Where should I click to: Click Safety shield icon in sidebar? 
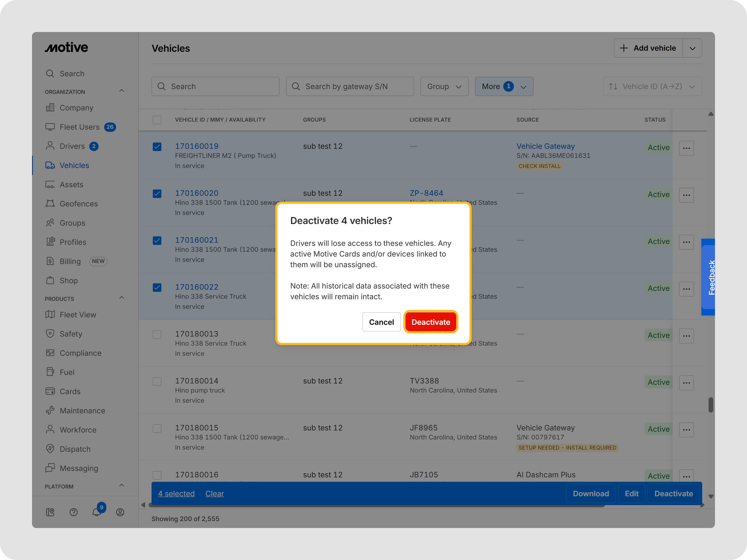[x=50, y=334]
